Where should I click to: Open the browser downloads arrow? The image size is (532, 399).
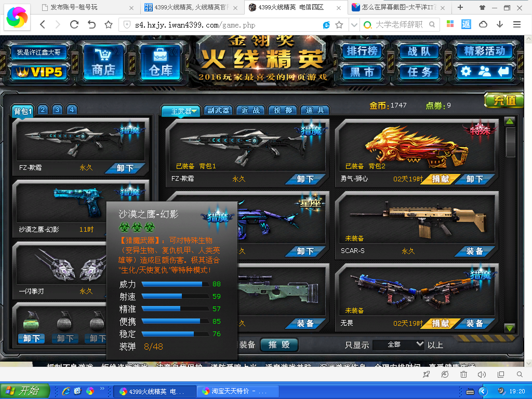(x=500, y=24)
